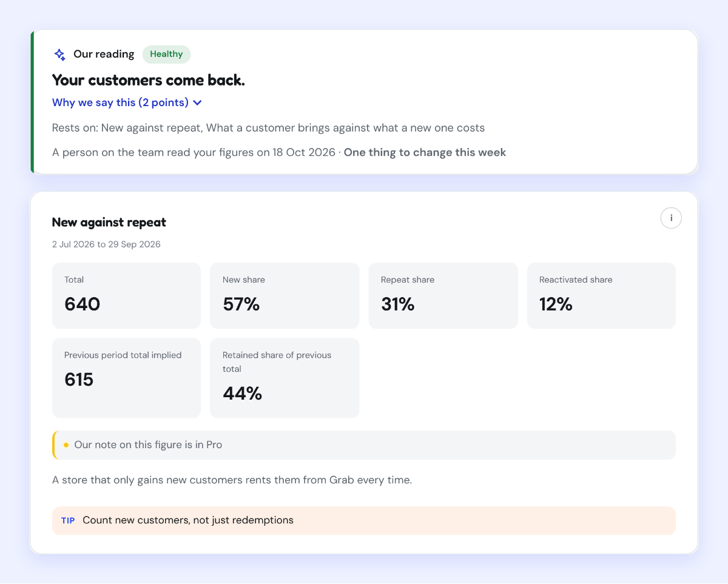Expand the Why we say this chevron
728x584 pixels.
pyautogui.click(x=197, y=103)
